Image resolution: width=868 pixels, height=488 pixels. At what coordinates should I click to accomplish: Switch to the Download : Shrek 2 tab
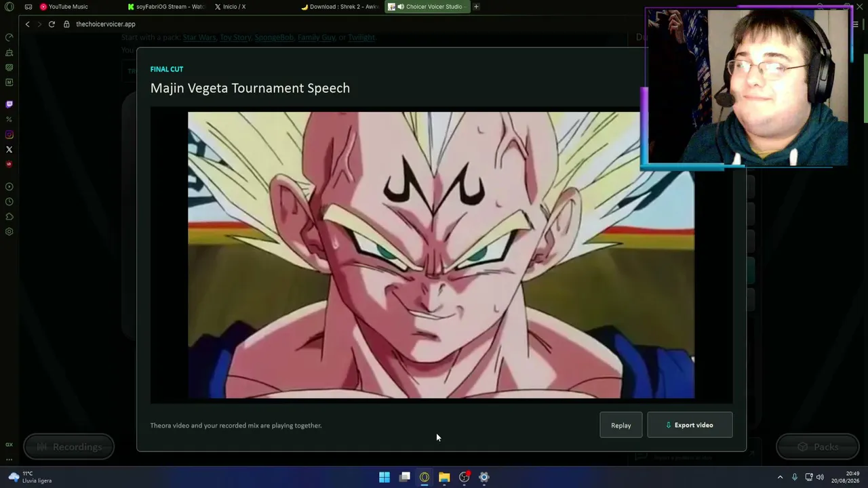tap(340, 7)
